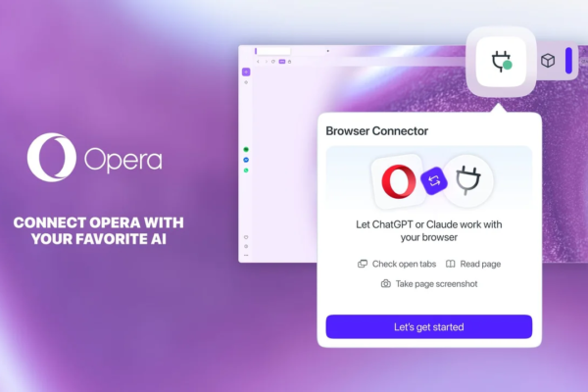Click the Read page option
The width and height of the screenshot is (588, 392).
pos(473,264)
